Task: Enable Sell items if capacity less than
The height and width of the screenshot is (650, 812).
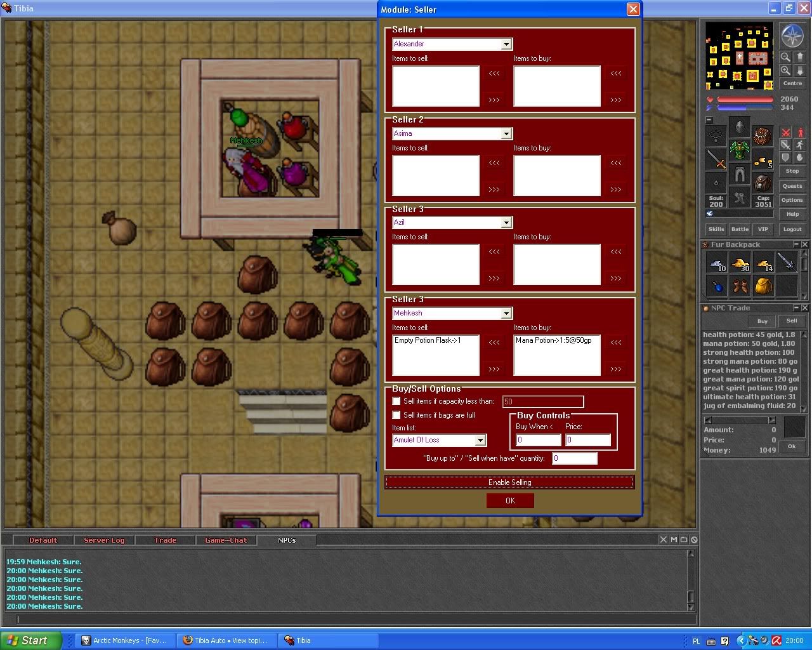Action: click(395, 401)
